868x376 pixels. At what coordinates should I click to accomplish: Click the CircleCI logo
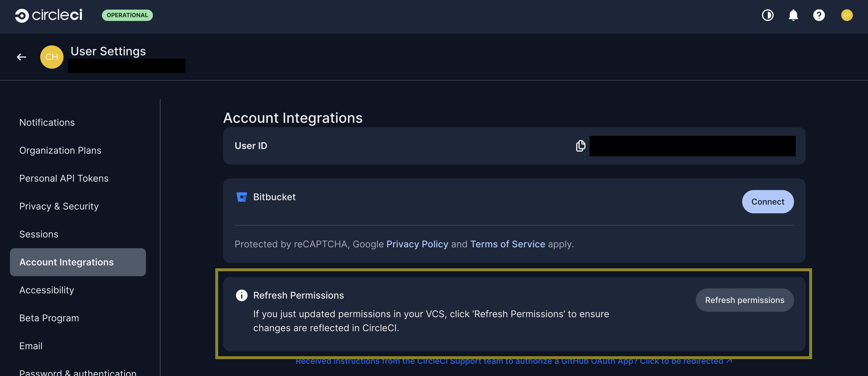49,15
